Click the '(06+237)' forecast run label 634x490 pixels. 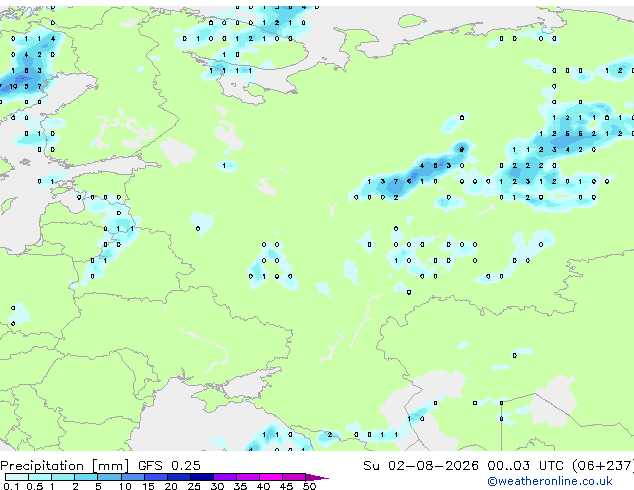pyautogui.click(x=602, y=466)
